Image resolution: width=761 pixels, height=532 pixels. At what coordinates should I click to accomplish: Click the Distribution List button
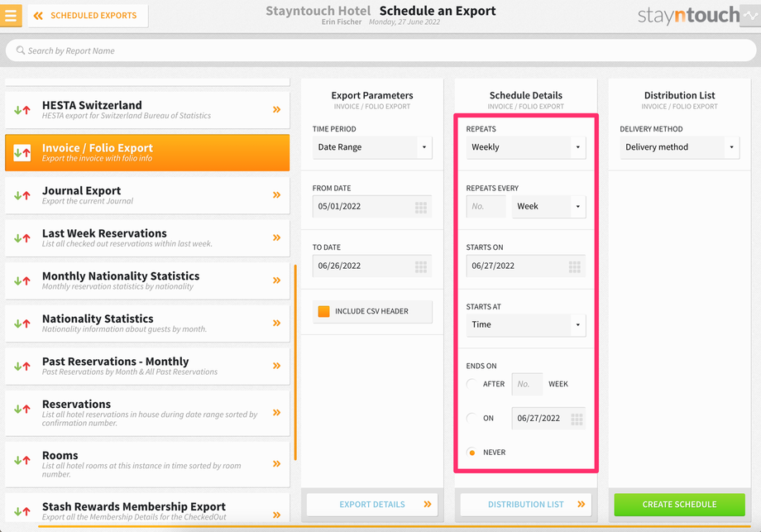[x=525, y=505]
